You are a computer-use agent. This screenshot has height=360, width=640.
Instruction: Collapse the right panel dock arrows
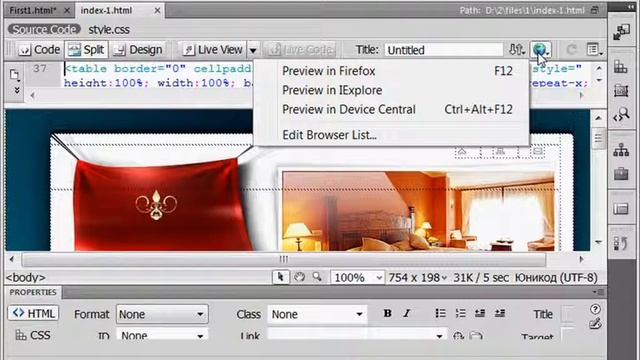point(631,6)
